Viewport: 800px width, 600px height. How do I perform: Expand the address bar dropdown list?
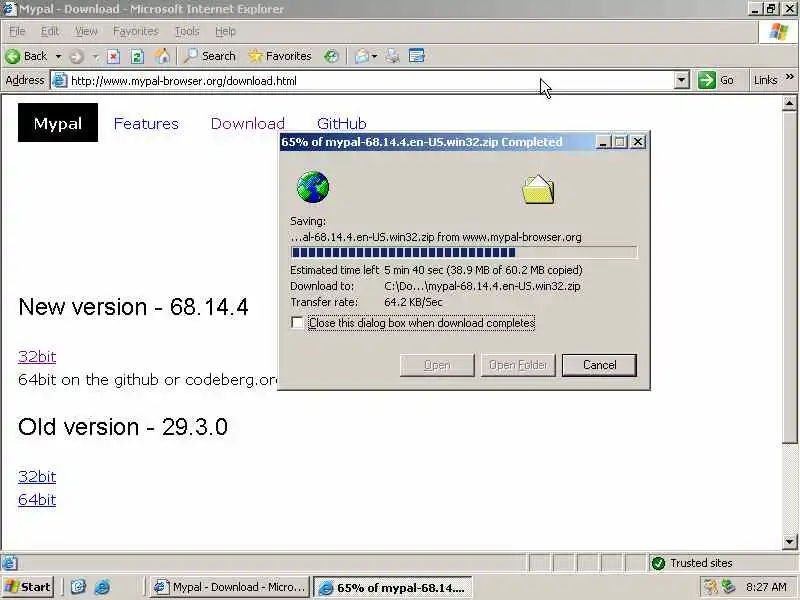point(682,81)
